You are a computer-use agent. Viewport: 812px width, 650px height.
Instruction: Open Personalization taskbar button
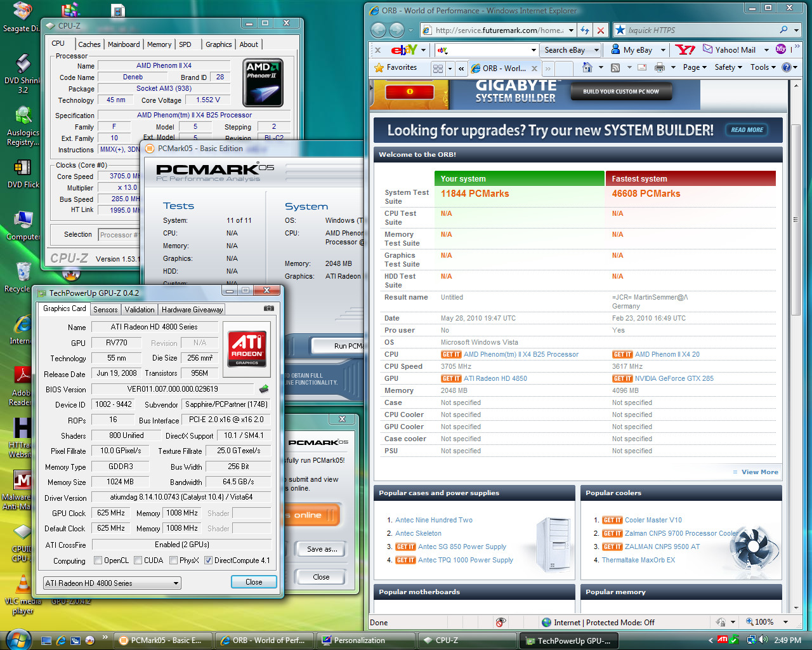click(365, 640)
